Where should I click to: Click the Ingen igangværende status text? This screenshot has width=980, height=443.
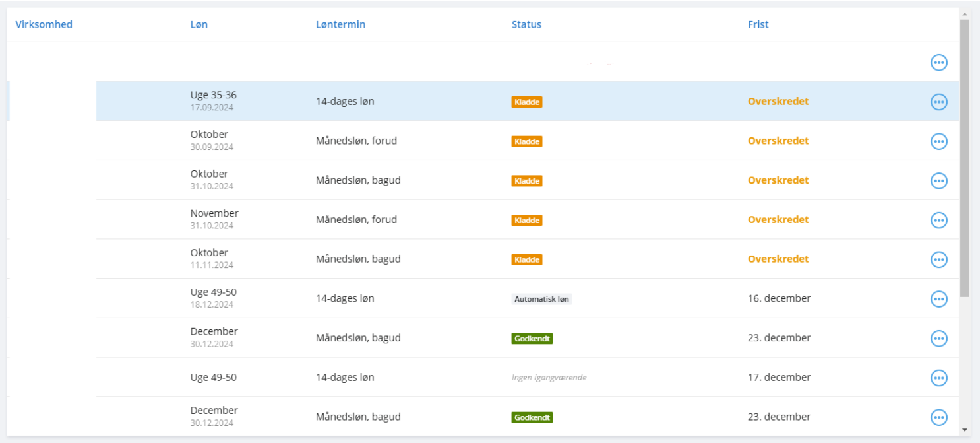coord(549,378)
